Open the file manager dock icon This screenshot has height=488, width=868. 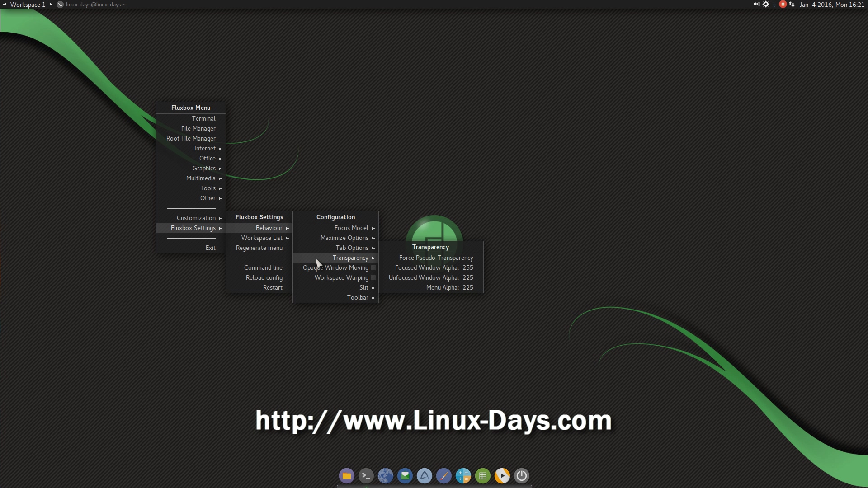point(347,475)
